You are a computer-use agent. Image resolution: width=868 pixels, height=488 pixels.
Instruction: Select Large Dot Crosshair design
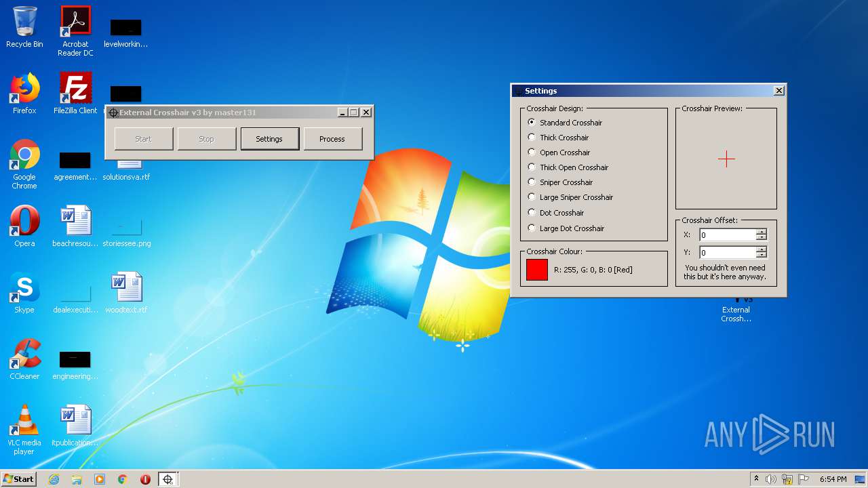(566, 228)
